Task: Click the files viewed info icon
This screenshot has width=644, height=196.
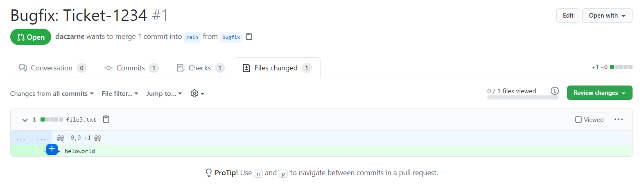Action: [555, 91]
